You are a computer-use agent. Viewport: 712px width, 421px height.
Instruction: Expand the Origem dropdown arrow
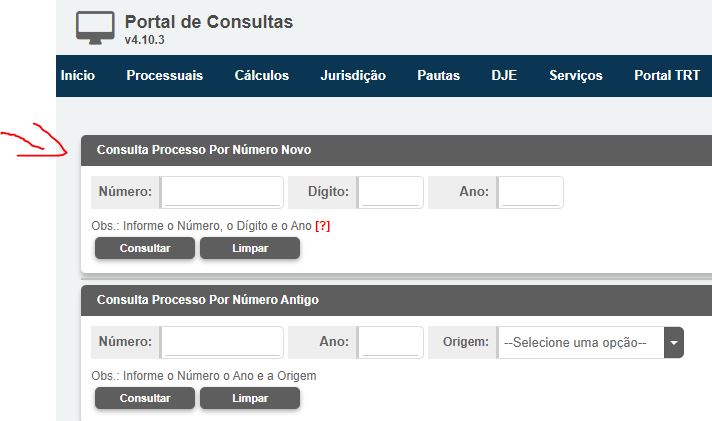(x=674, y=342)
